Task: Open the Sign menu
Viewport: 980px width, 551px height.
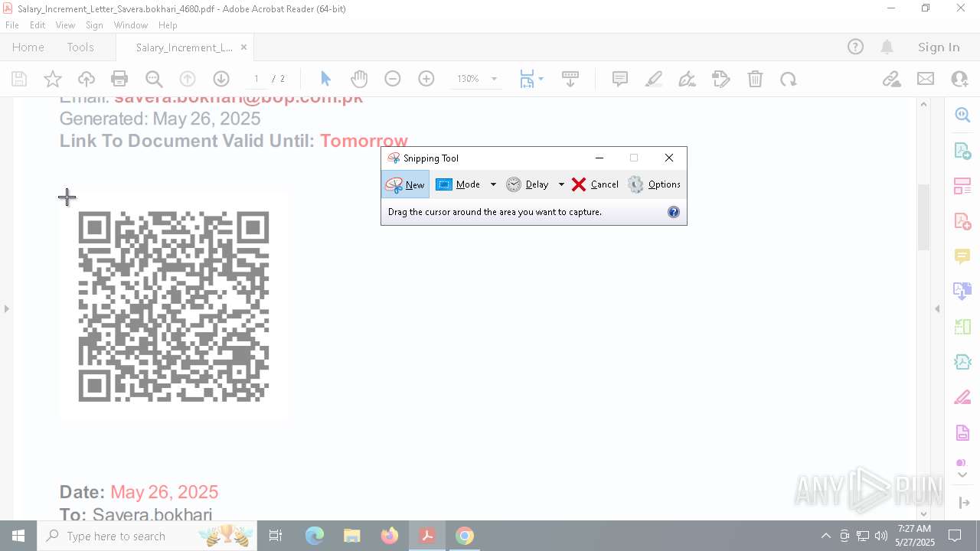Action: click(95, 25)
